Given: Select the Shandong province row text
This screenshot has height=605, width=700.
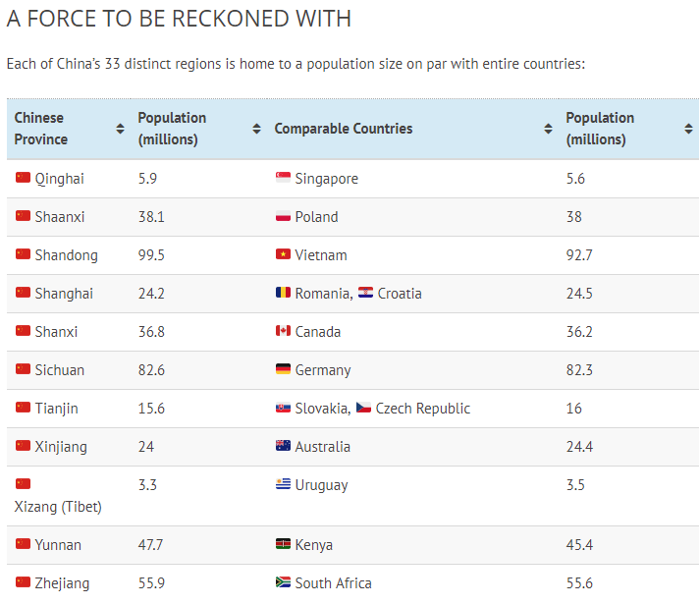Looking at the screenshot, I should (x=66, y=255).
